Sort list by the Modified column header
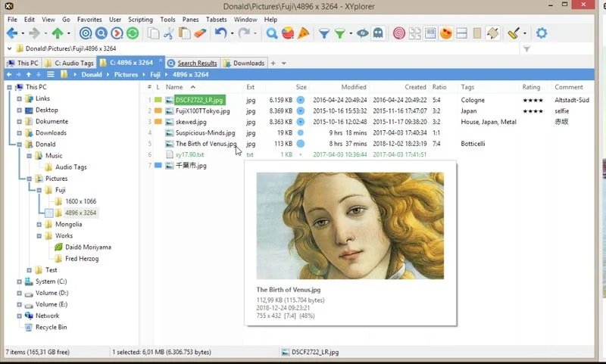The height and width of the screenshot is (364, 606). click(x=354, y=87)
